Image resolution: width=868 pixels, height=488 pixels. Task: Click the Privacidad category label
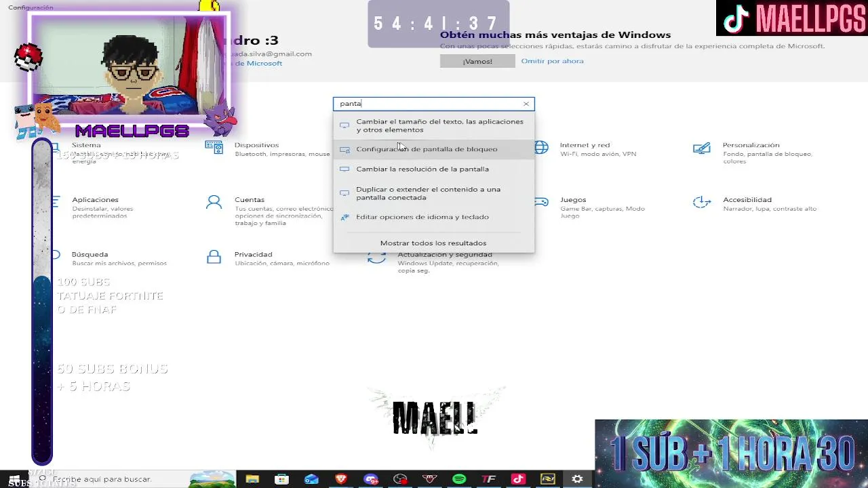tap(253, 254)
